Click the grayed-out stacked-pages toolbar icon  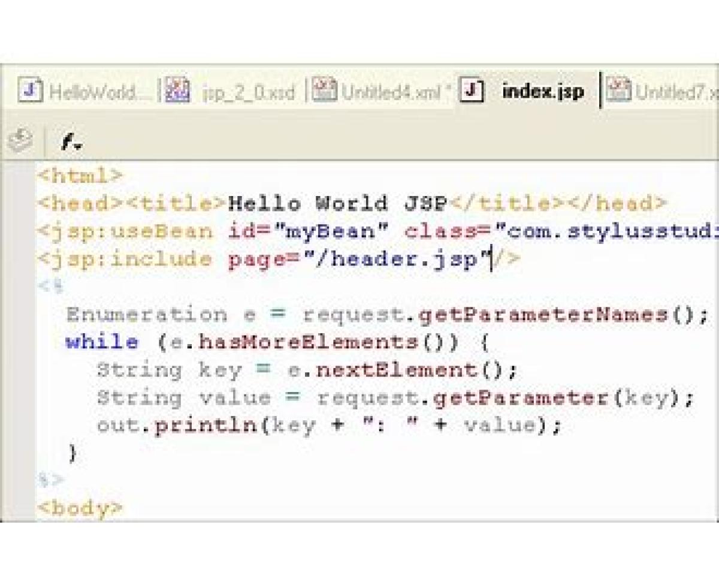pos(20,140)
